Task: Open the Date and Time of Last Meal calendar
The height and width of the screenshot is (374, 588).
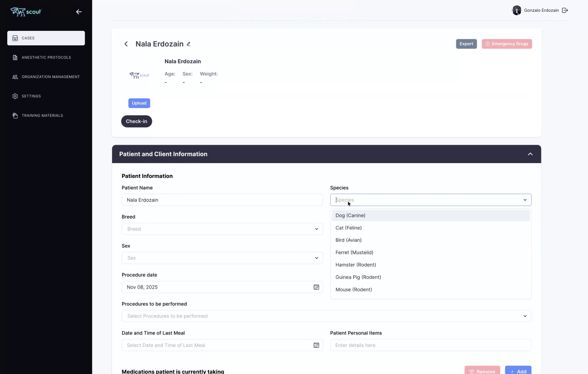Action: (x=316, y=345)
